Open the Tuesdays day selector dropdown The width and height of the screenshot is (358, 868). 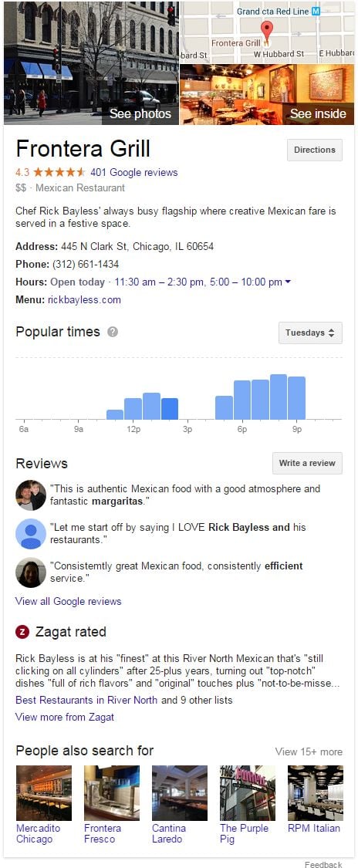point(310,333)
